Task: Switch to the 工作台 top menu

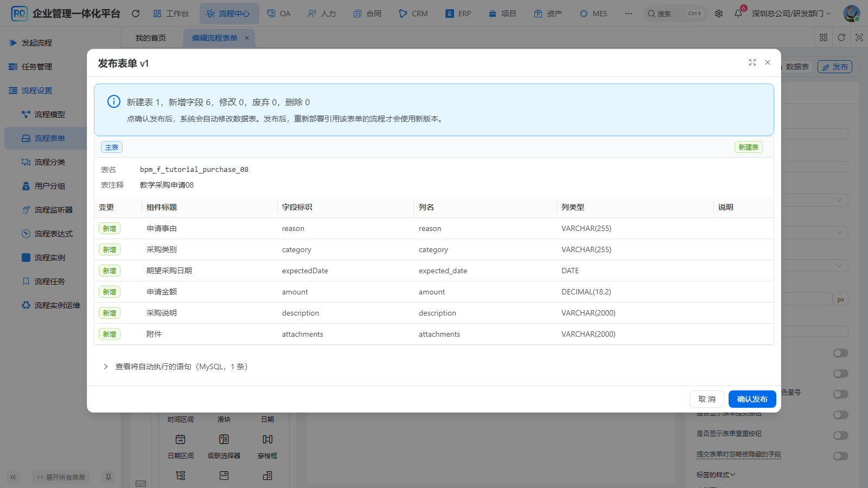Action: [171, 14]
